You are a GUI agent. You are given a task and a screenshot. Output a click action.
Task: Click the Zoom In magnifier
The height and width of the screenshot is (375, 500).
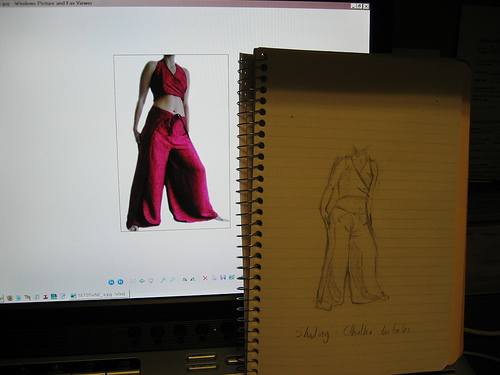(163, 280)
